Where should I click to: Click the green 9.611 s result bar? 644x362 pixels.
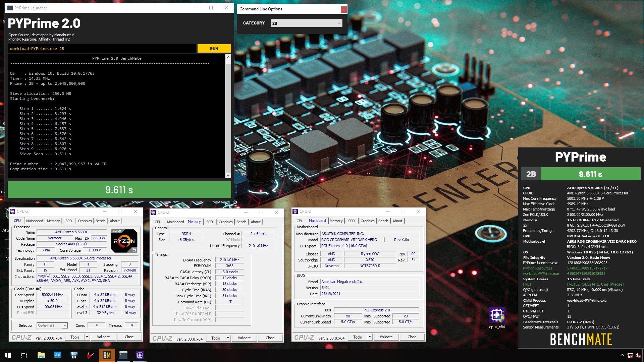point(119,190)
